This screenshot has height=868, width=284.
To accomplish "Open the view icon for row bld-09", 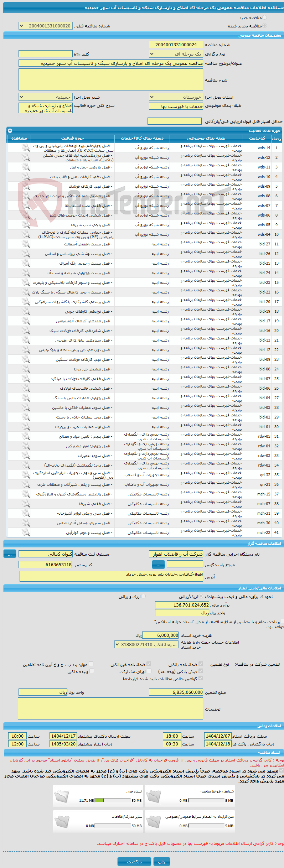I will pos(26,359).
